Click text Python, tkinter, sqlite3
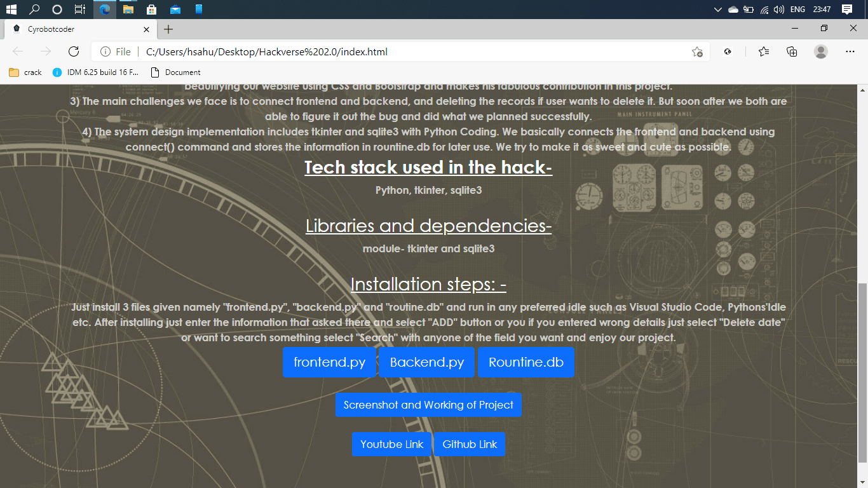Image resolution: width=868 pixels, height=488 pixels. [428, 190]
